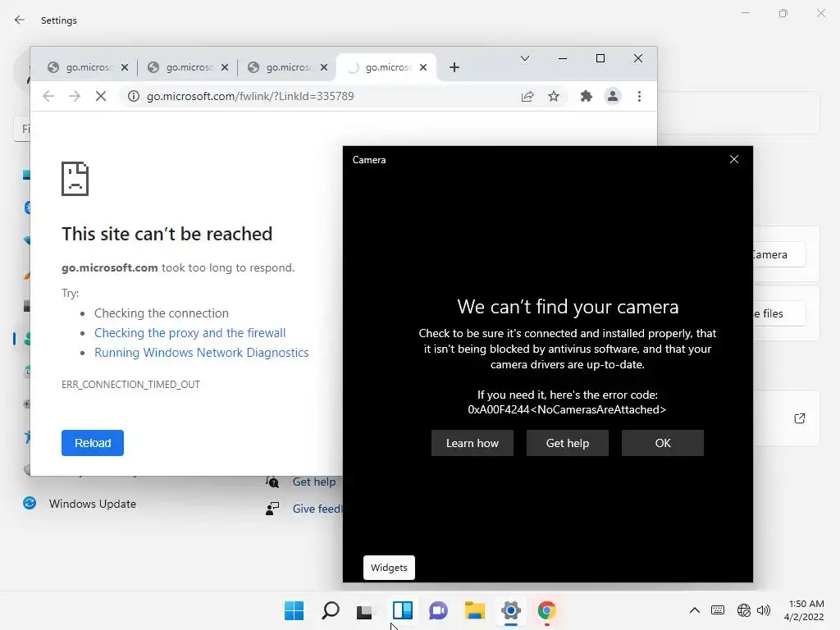Share this page icon in Chrome

pyautogui.click(x=527, y=97)
